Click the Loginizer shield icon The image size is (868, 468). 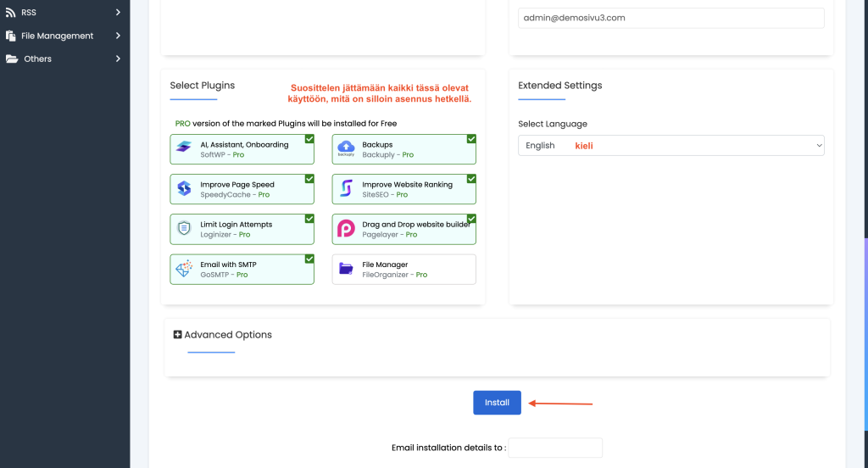(184, 229)
